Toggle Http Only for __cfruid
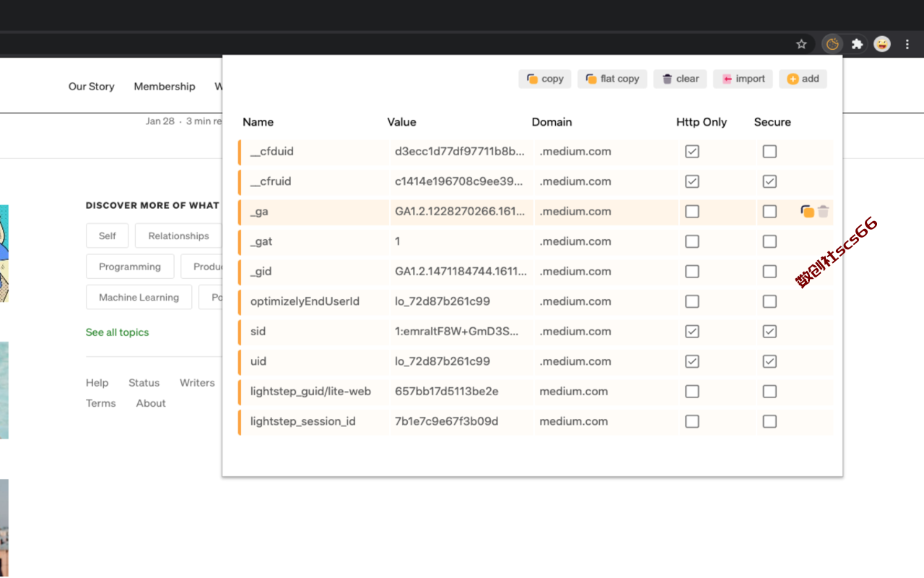924x578 pixels. tap(692, 181)
